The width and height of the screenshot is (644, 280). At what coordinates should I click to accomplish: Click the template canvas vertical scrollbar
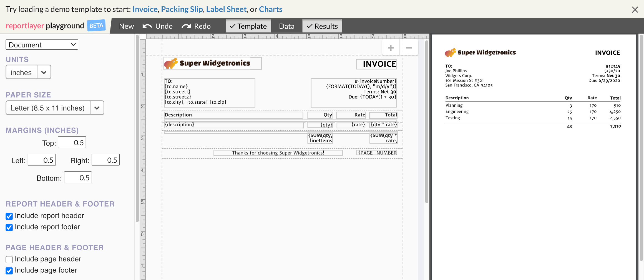tap(427, 121)
